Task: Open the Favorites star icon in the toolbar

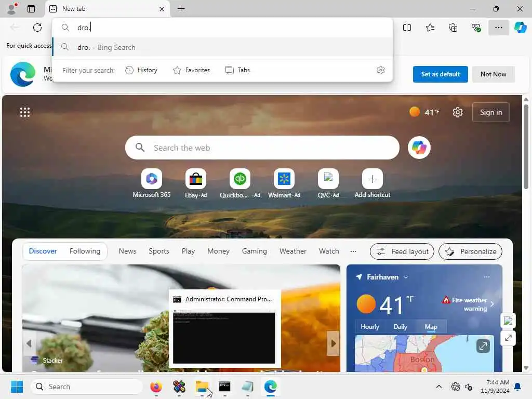Action: [430, 28]
